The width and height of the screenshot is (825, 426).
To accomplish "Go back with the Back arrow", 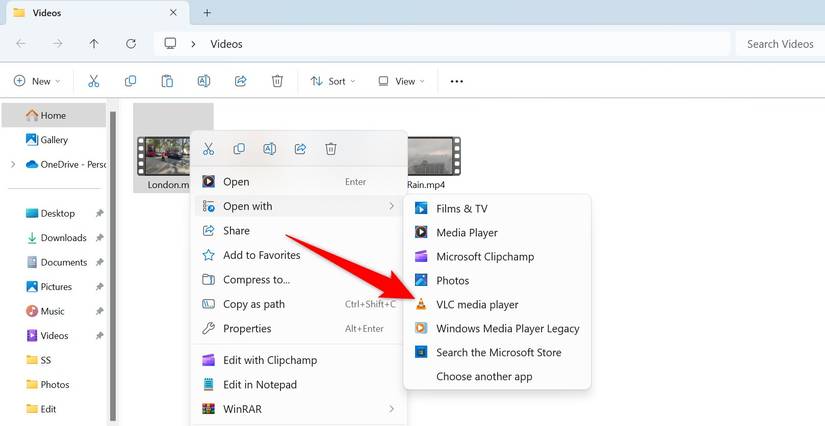I will 21,44.
